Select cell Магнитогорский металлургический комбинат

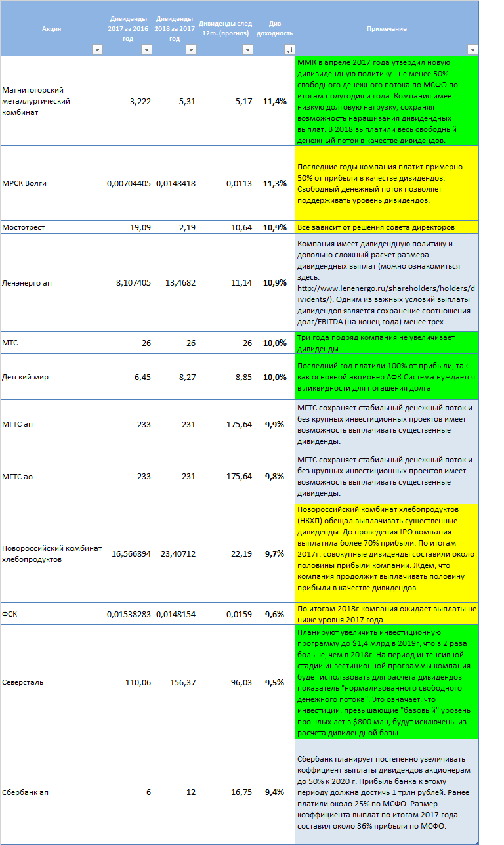pyautogui.click(x=52, y=101)
